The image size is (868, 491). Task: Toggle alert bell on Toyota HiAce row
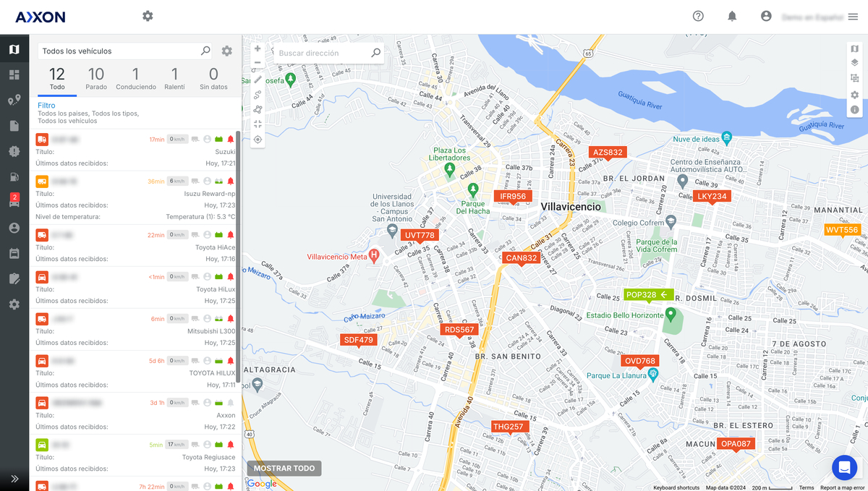point(231,234)
